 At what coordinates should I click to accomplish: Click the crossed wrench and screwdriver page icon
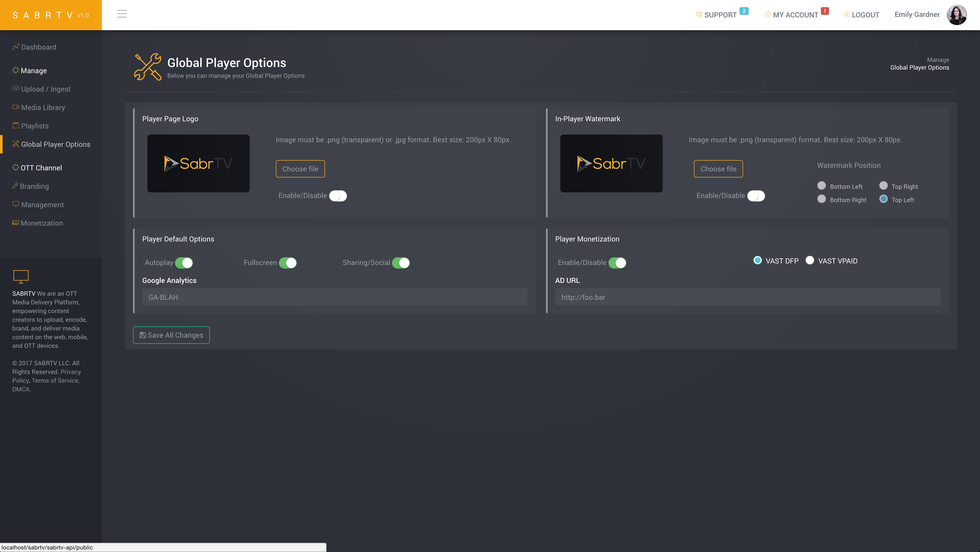coord(148,67)
